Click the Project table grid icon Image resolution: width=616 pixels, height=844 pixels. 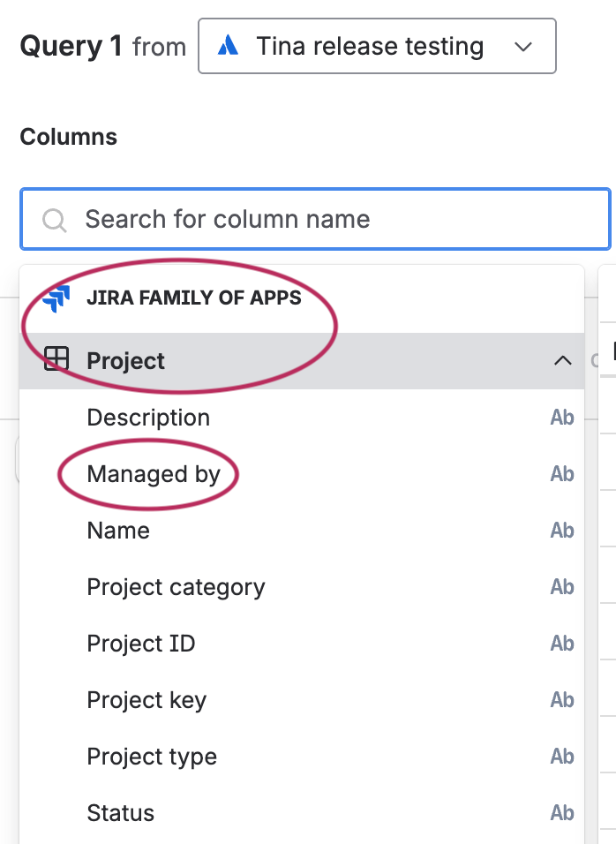56,360
